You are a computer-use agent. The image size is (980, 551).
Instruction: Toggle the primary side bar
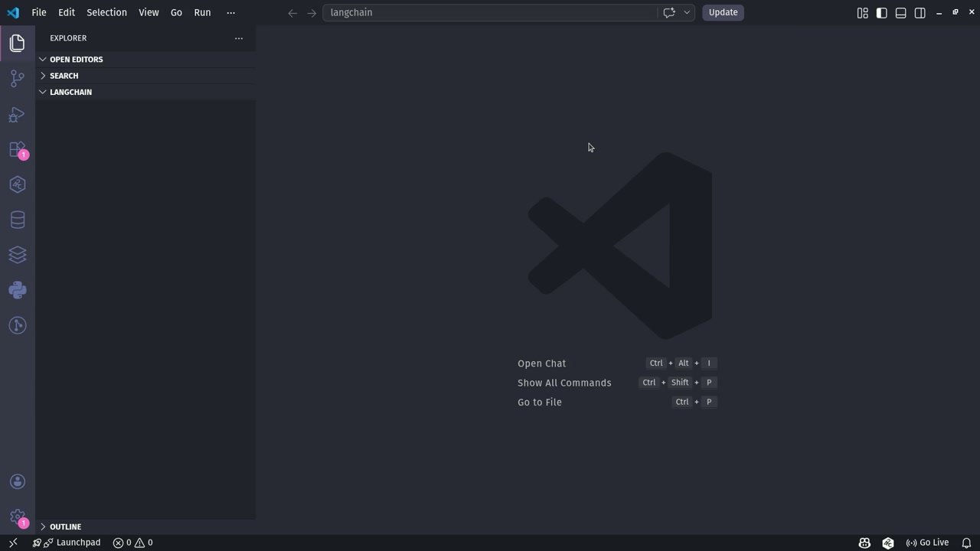click(882, 12)
